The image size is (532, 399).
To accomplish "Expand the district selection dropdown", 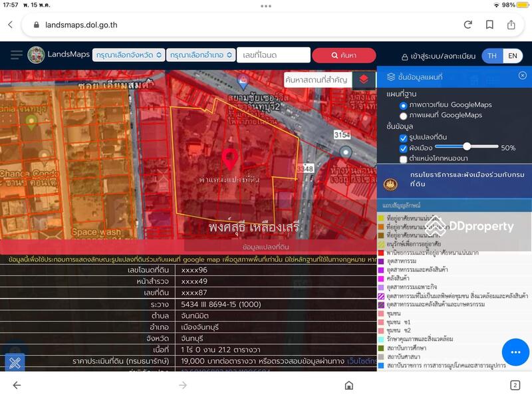I will coord(201,55).
